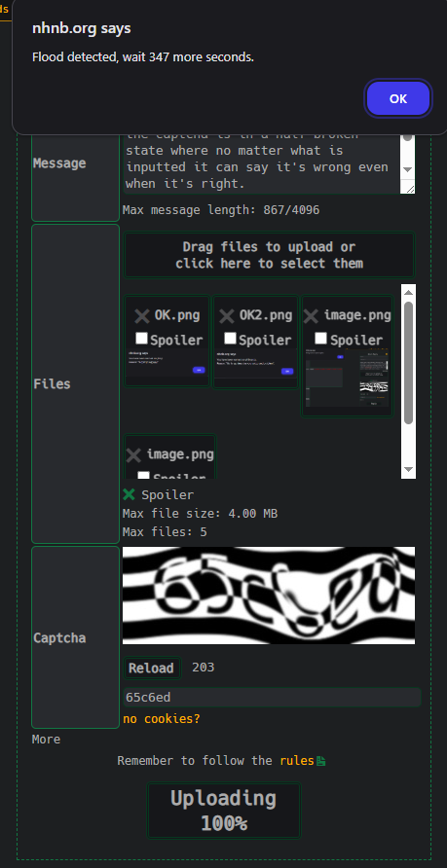Follow the rules link
447x868 pixels.
(x=296, y=761)
